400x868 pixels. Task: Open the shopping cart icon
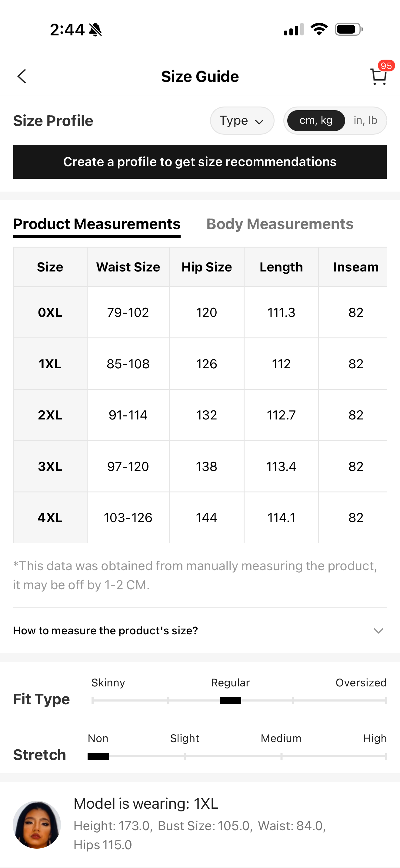[378, 77]
